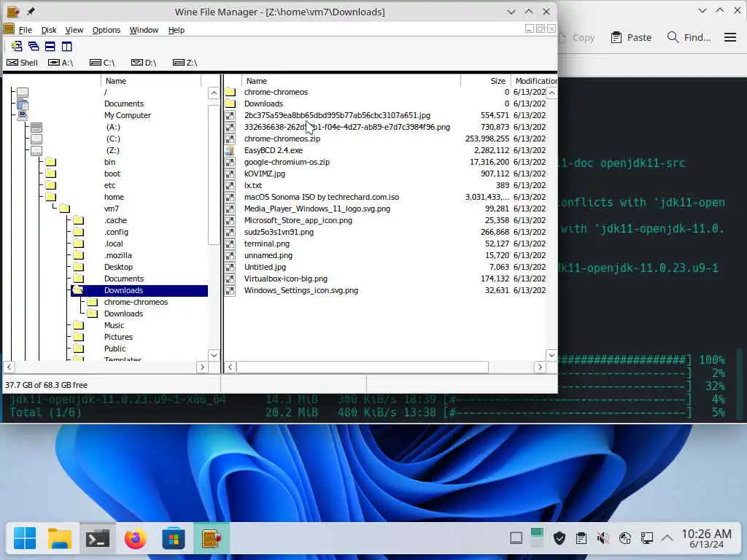Click the Wine File Manager document icon beside File menu
The height and width of the screenshot is (560, 747).
[9, 29]
